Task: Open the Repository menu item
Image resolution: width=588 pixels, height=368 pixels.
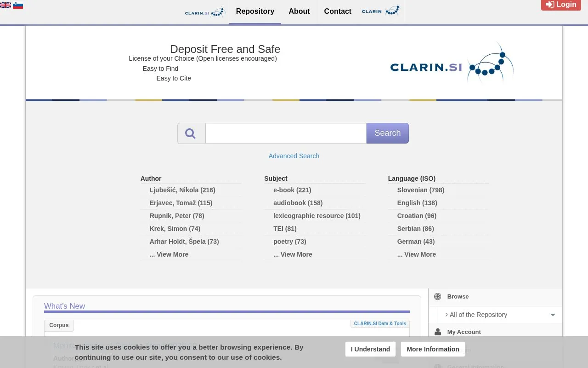Action: tap(255, 11)
